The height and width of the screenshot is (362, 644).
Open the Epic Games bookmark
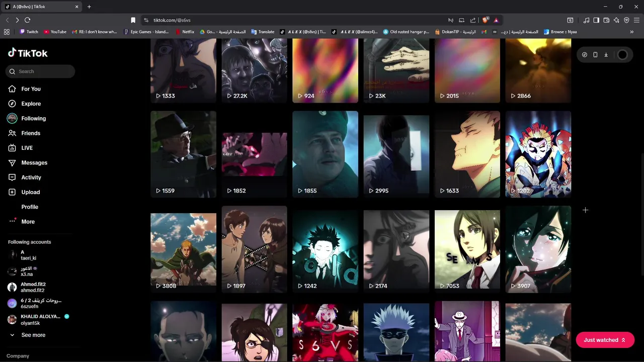(x=146, y=32)
